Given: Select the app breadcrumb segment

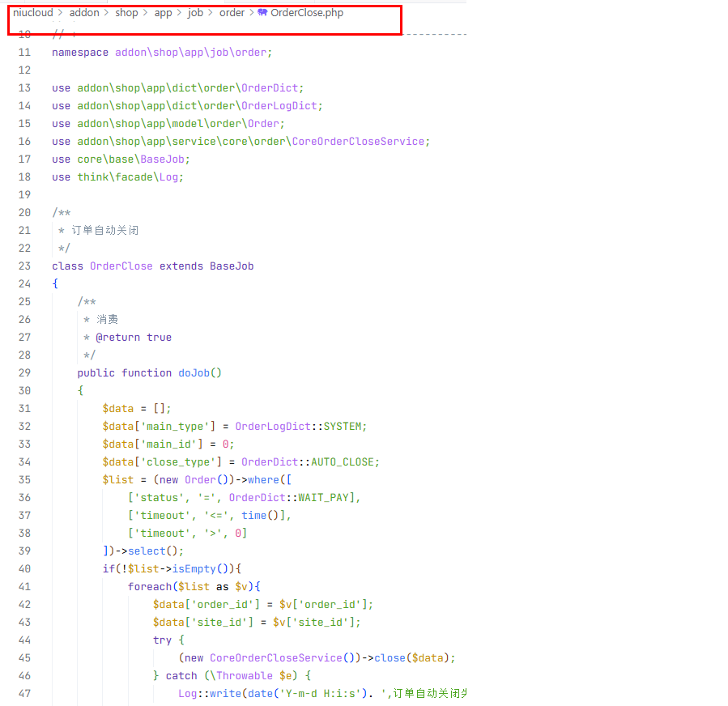Looking at the screenshot, I should tap(163, 13).
